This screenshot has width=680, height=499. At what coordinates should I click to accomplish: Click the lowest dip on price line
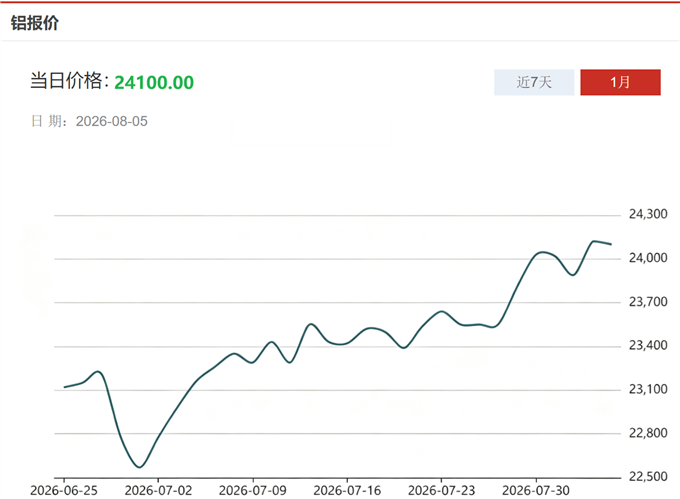139,467
